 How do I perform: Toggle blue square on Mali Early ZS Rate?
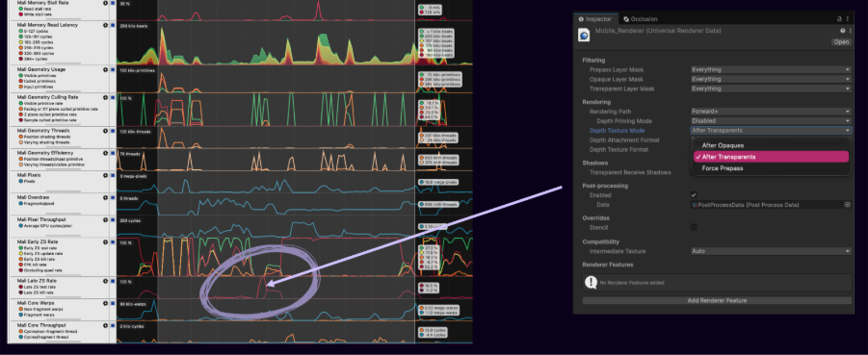(x=113, y=241)
